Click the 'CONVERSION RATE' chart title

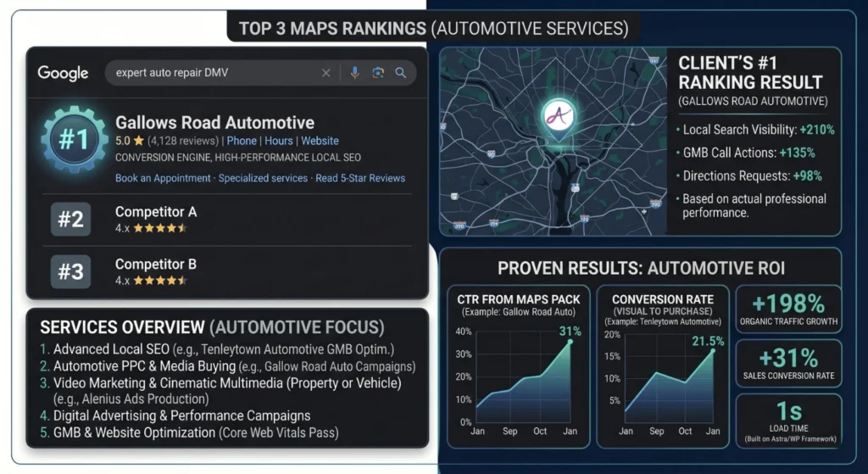coord(663,299)
